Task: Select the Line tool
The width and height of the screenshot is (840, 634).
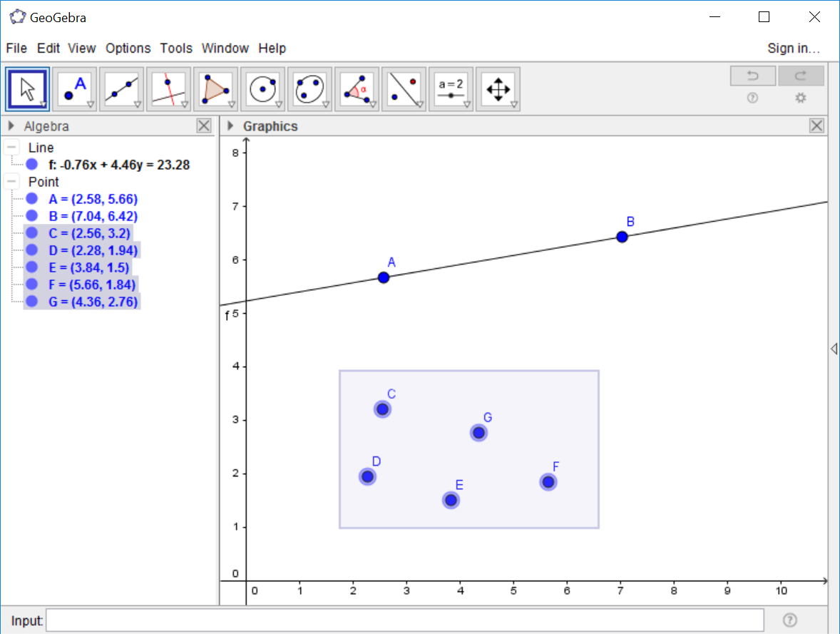Action: pos(121,88)
